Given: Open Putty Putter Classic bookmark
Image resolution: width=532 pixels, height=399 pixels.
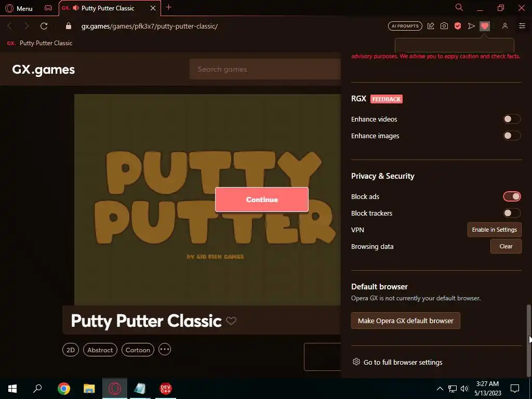Looking at the screenshot, I should pyautogui.click(x=39, y=43).
